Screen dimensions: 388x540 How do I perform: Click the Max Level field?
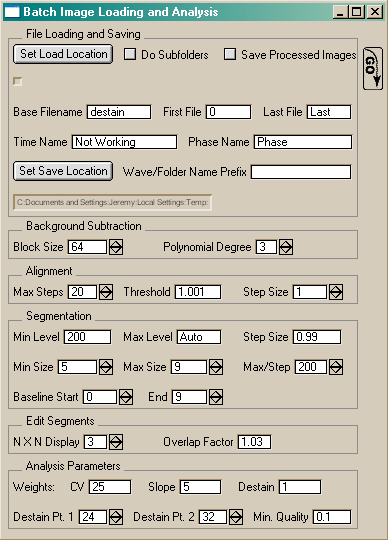click(x=199, y=337)
